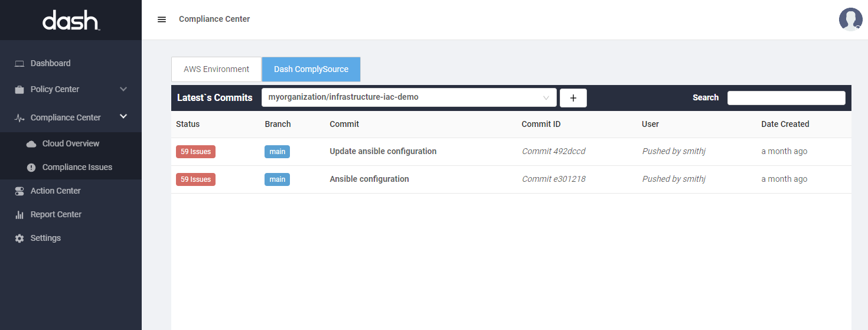The width and height of the screenshot is (868, 330).
Task: Click the Report Center bar chart icon
Action: [19, 215]
